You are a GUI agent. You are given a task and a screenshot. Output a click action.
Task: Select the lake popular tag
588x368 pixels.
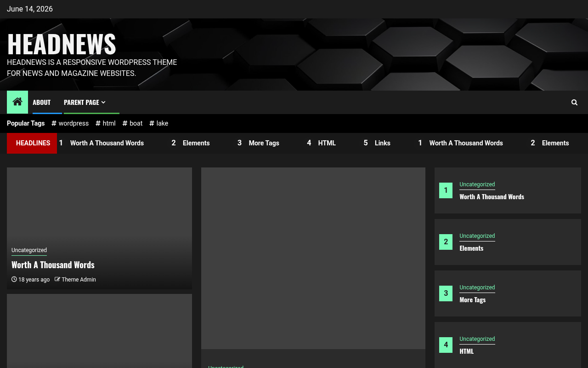tap(159, 123)
